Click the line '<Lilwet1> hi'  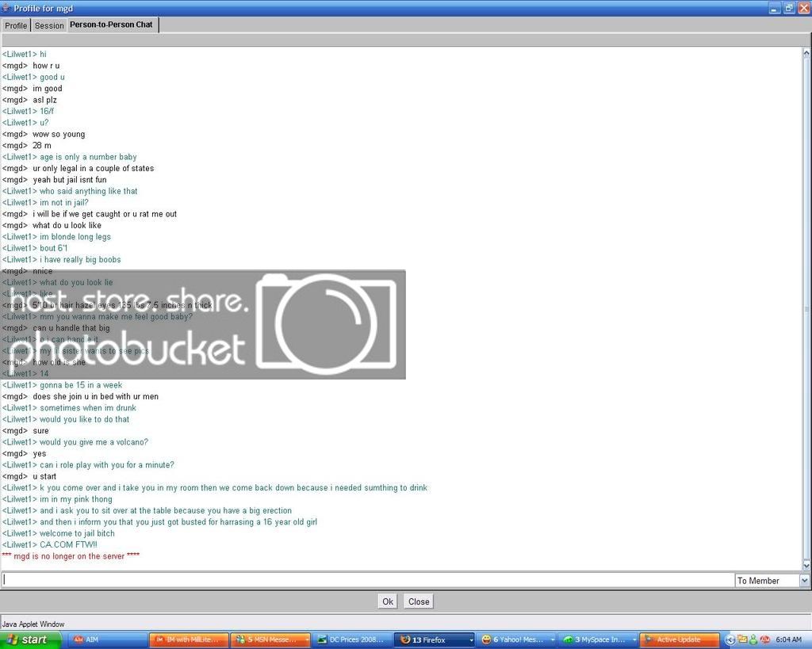point(24,54)
